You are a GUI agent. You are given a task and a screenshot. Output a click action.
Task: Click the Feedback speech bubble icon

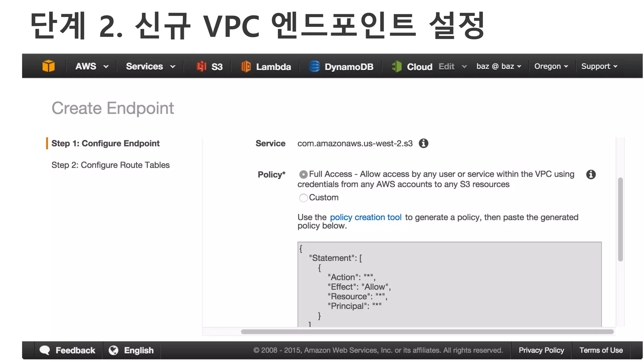coord(45,350)
